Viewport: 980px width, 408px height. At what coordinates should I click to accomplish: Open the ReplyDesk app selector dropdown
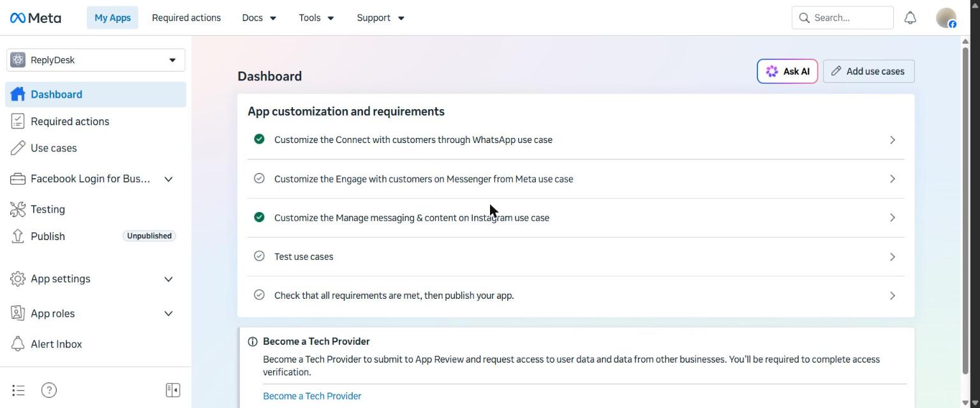[x=96, y=60]
